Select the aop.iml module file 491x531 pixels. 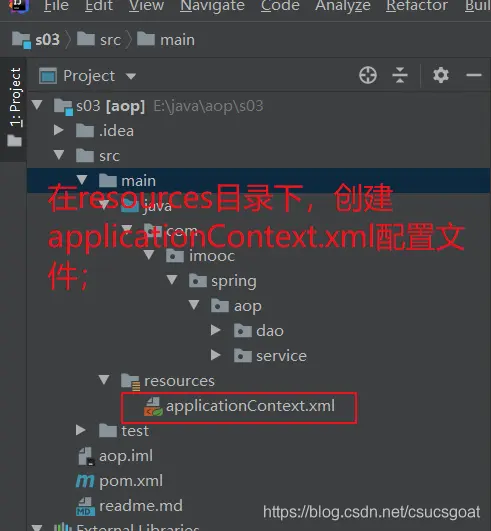115,456
